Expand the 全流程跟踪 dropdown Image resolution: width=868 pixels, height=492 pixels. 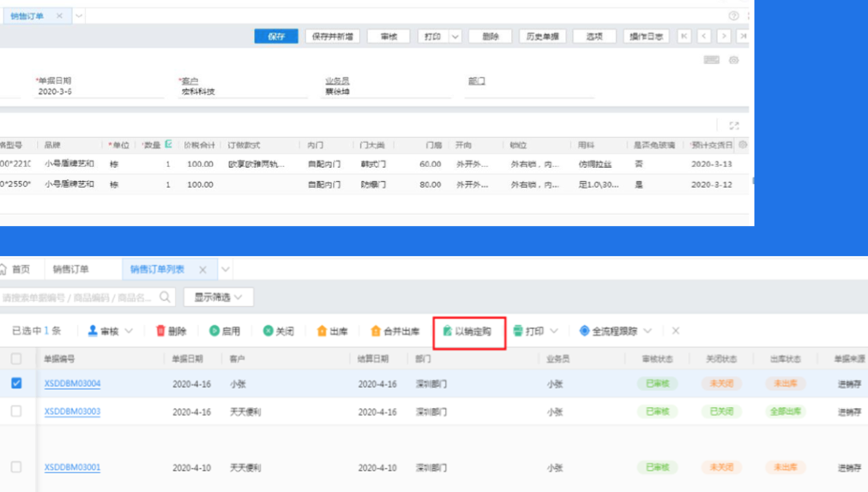pos(648,331)
